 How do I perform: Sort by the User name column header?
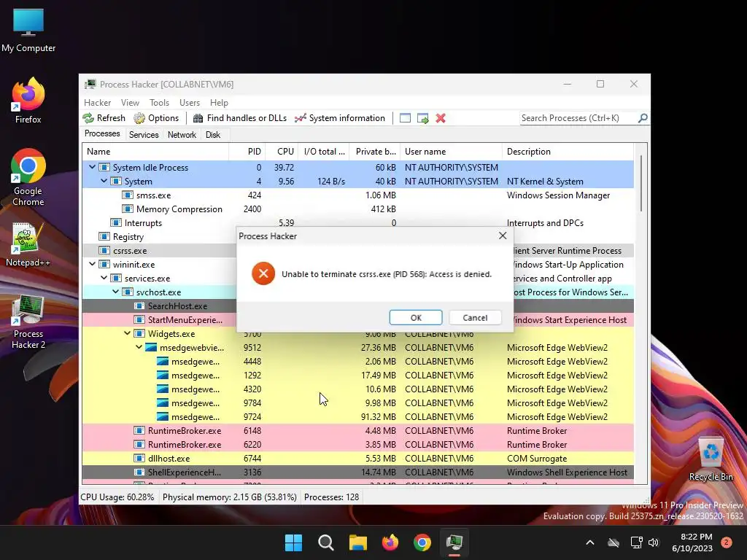(451, 152)
